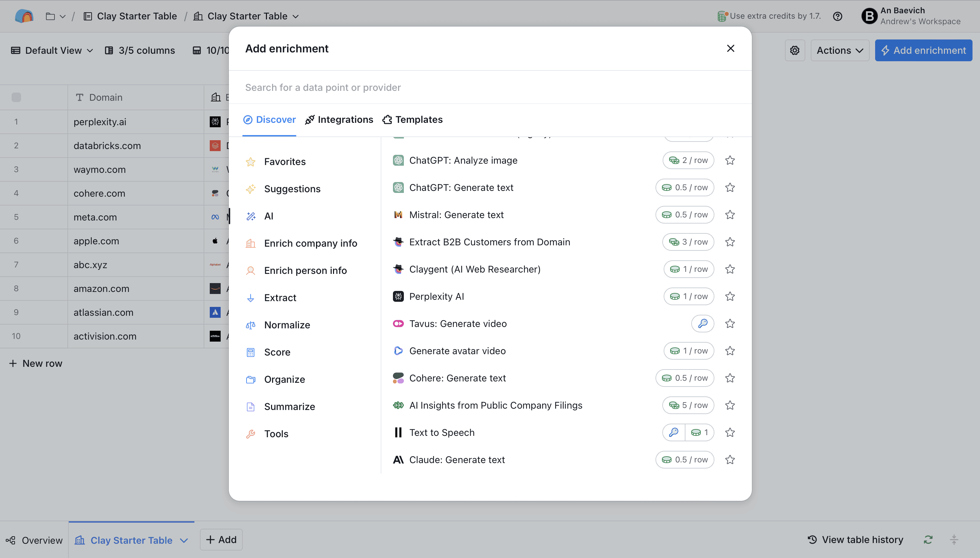Viewport: 980px width, 558px height.
Task: Click the API key icon for Tavus
Action: pos(702,324)
